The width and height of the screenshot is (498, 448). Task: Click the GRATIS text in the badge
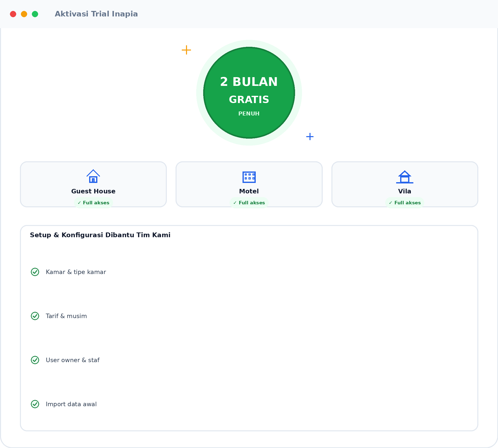tap(249, 100)
